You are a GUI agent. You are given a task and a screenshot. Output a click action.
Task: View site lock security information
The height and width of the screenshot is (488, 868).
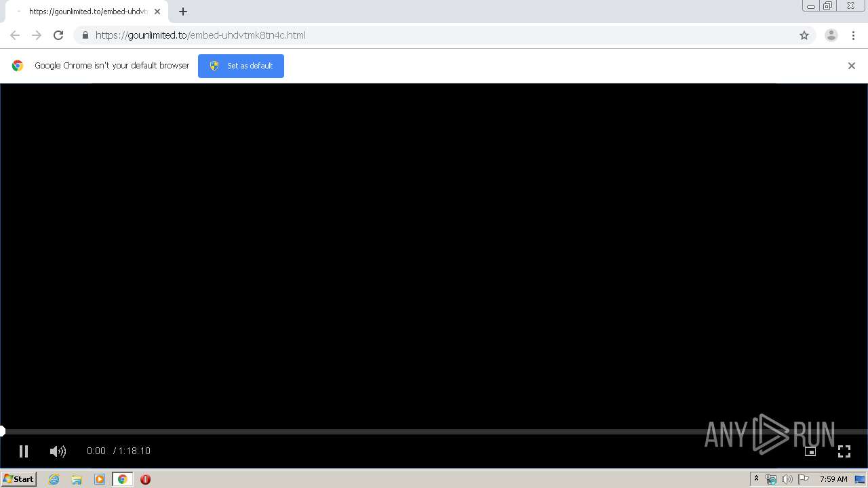[x=85, y=35]
